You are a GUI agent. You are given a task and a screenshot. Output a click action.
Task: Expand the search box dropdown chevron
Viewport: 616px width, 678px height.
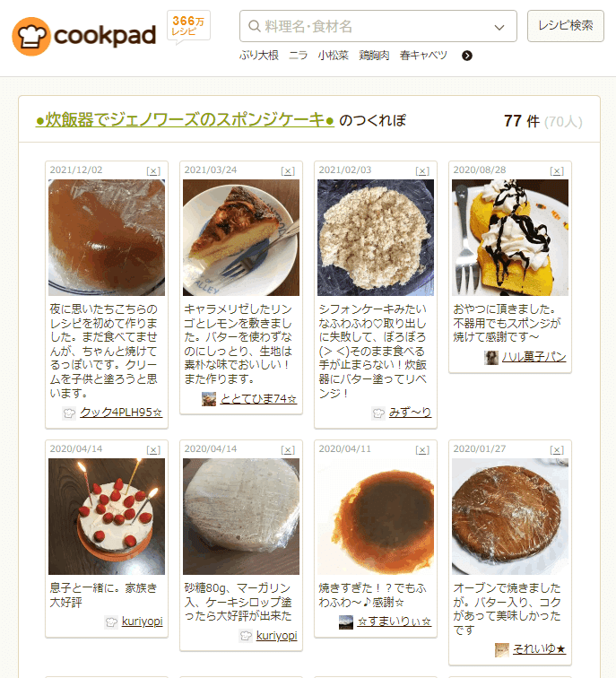pos(499,27)
